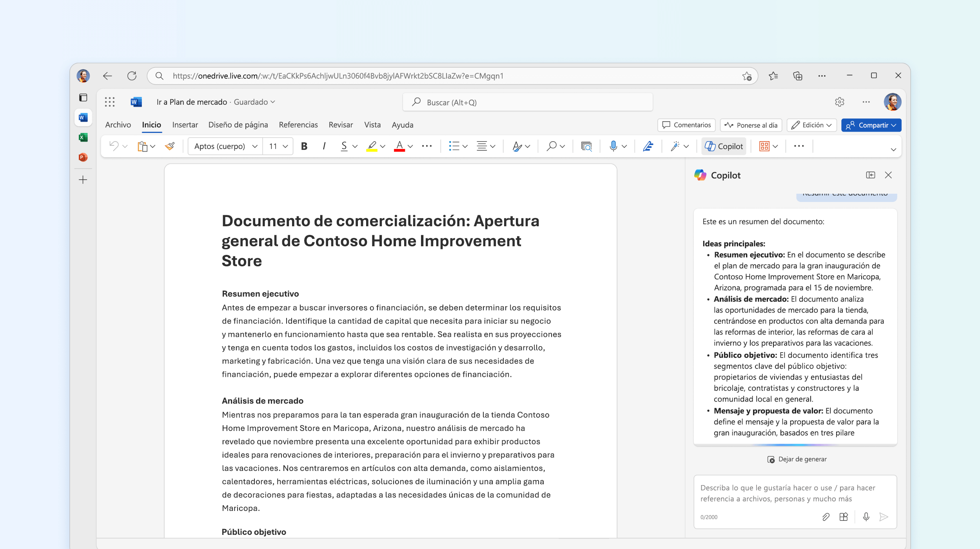Click the Paste clipboard icon
Image resolution: width=980 pixels, height=549 pixels.
tap(142, 146)
